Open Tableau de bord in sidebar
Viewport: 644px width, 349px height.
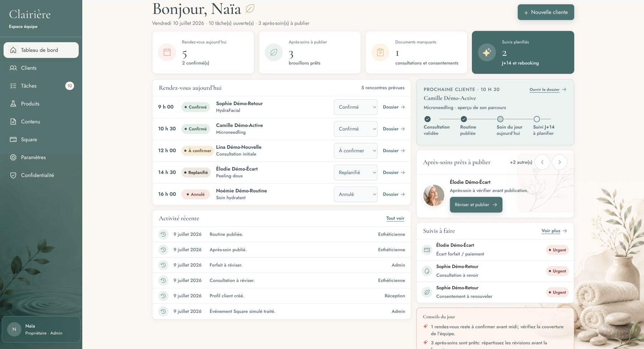41,50
